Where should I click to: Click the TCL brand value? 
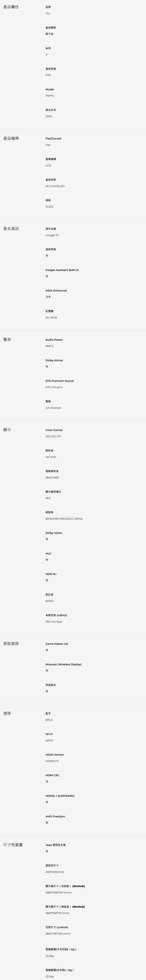click(48, 13)
